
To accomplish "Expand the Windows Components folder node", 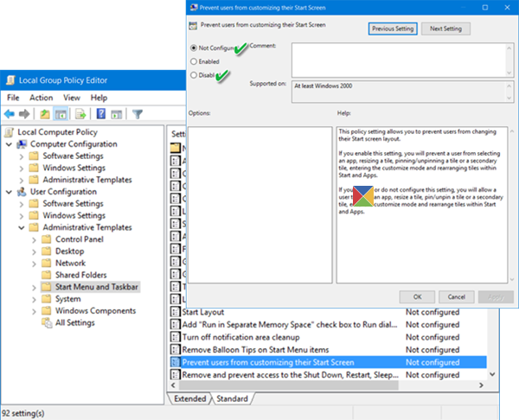I will pyautogui.click(x=34, y=311).
